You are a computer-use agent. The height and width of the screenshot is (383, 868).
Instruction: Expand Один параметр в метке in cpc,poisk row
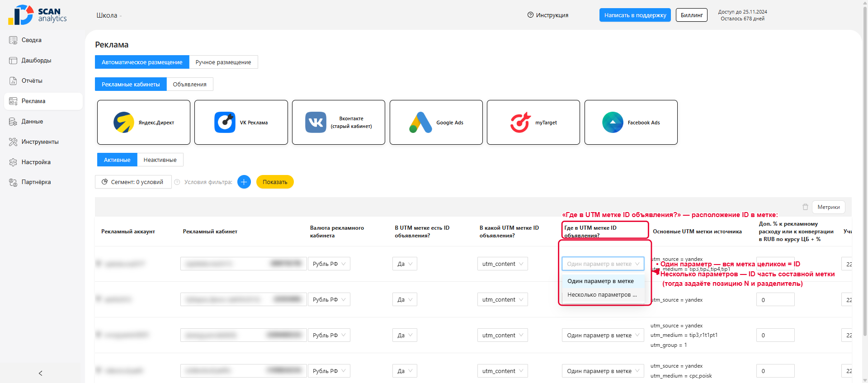pyautogui.click(x=603, y=371)
